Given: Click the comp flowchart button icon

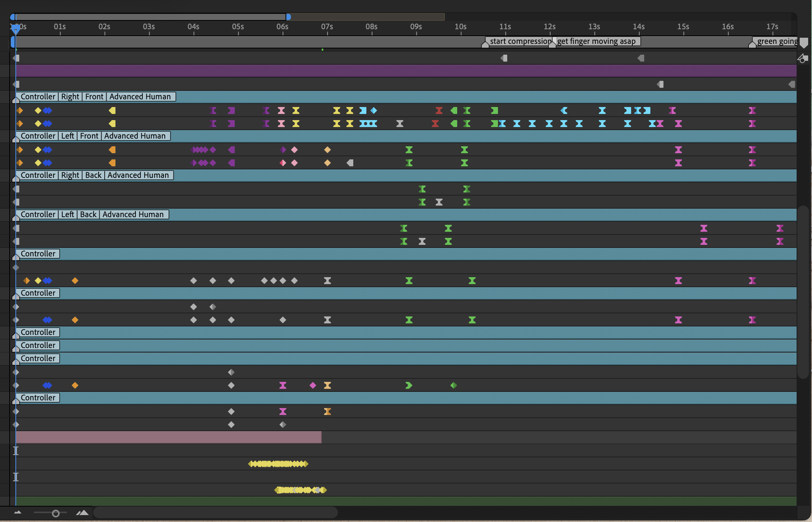Looking at the screenshot, I should pos(803,59).
